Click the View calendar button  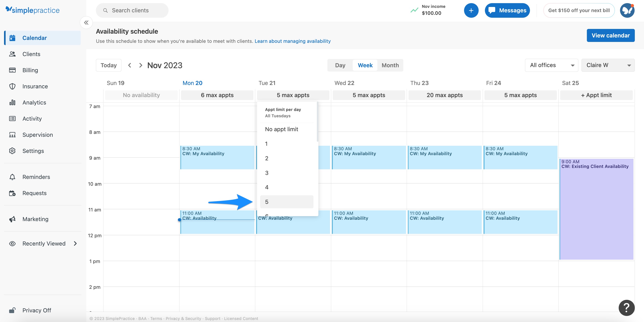pyautogui.click(x=610, y=35)
